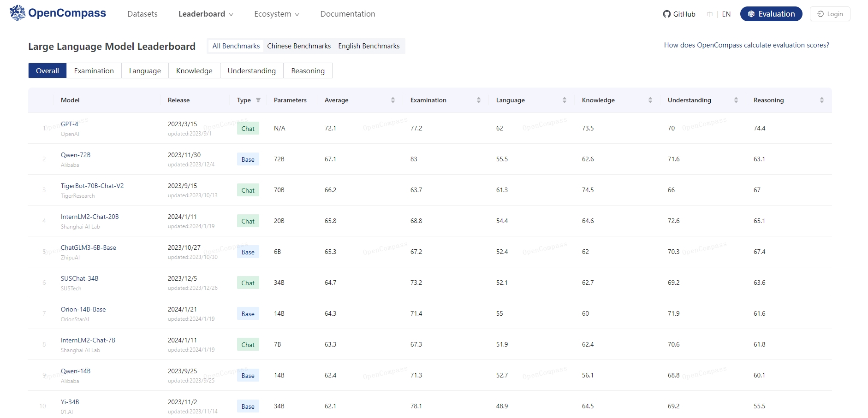Switch to the Examination tab
This screenshot has width=868, height=418.
point(94,71)
